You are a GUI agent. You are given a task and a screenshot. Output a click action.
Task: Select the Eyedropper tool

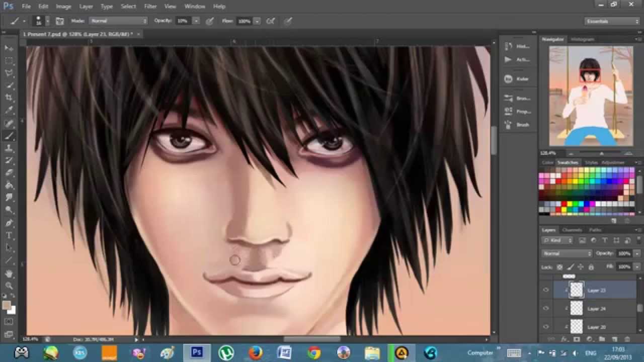9,111
